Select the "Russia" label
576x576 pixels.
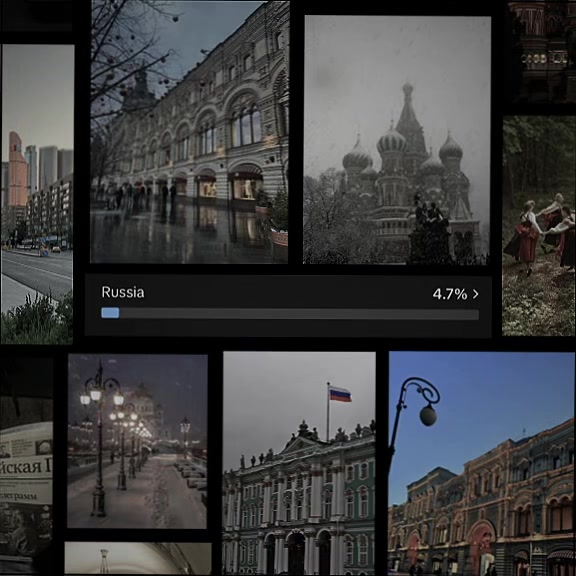[123, 292]
